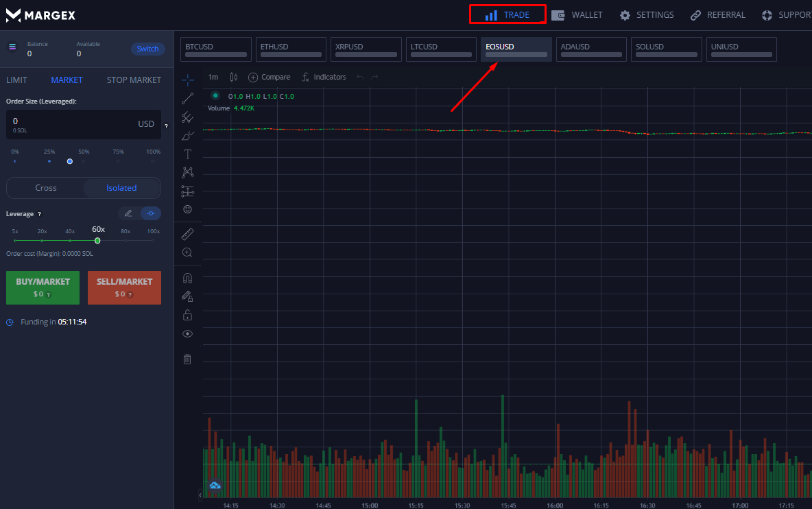Click the trash remove drawings icon
Image resolution: width=812 pixels, height=509 pixels.
tap(187, 359)
